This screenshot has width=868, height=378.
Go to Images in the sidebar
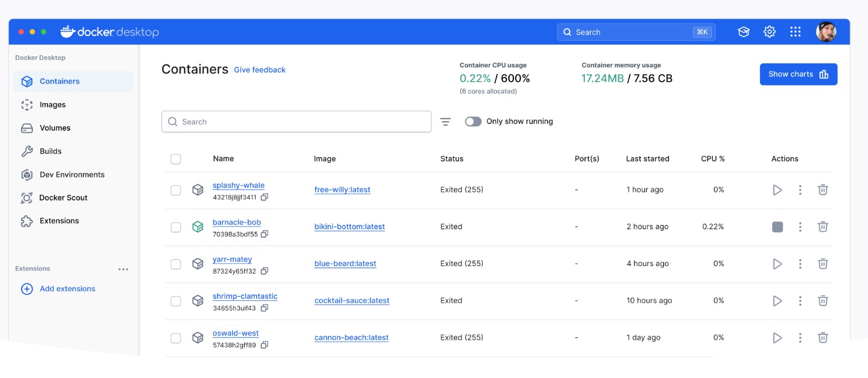pos(53,105)
